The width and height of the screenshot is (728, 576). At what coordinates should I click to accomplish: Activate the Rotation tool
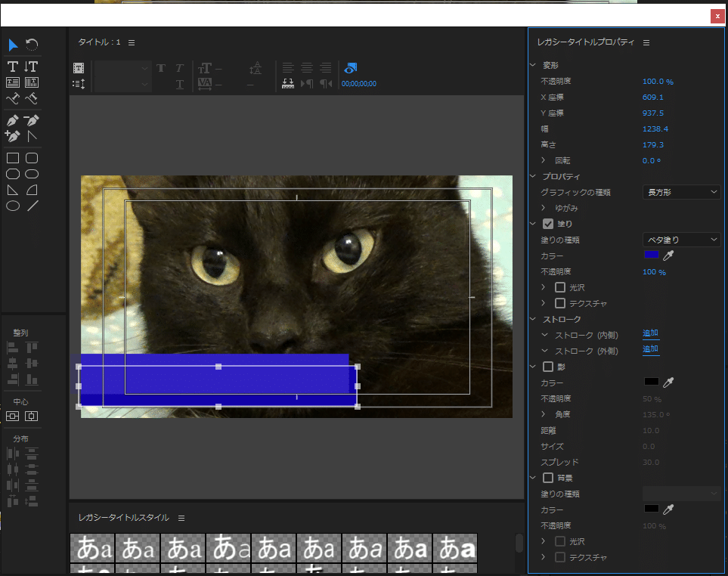point(32,45)
